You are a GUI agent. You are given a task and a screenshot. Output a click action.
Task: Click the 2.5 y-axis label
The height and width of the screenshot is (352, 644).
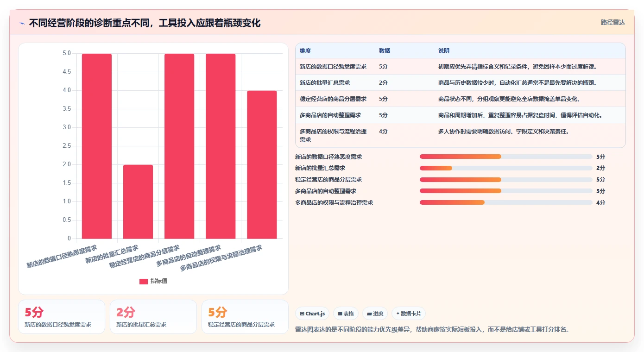[x=67, y=146]
